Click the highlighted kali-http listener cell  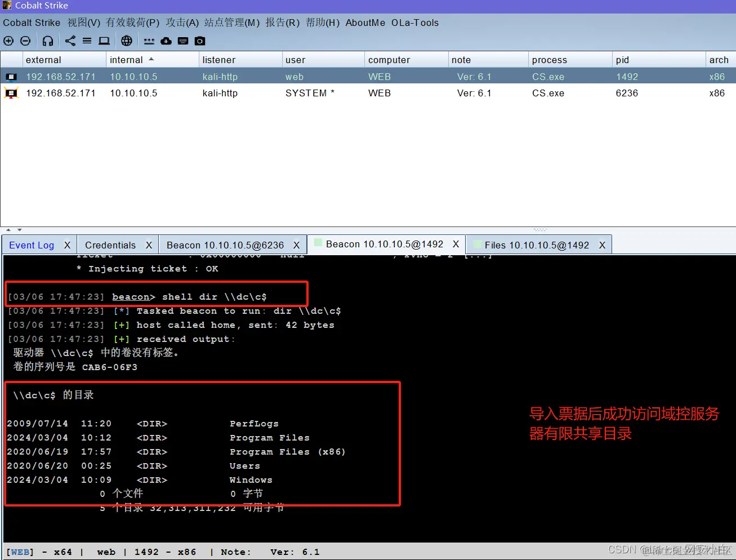[220, 77]
